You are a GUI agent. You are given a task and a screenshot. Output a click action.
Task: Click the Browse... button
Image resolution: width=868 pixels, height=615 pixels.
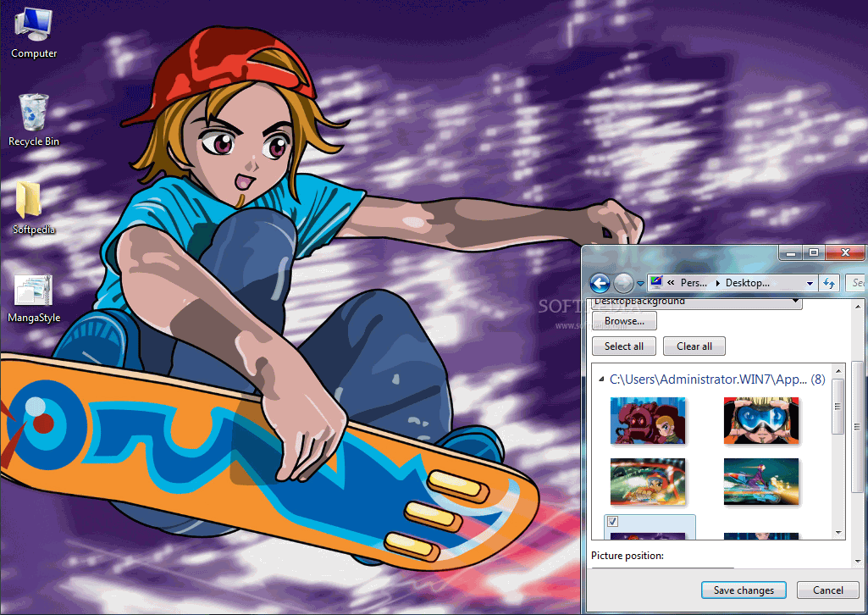coord(624,321)
